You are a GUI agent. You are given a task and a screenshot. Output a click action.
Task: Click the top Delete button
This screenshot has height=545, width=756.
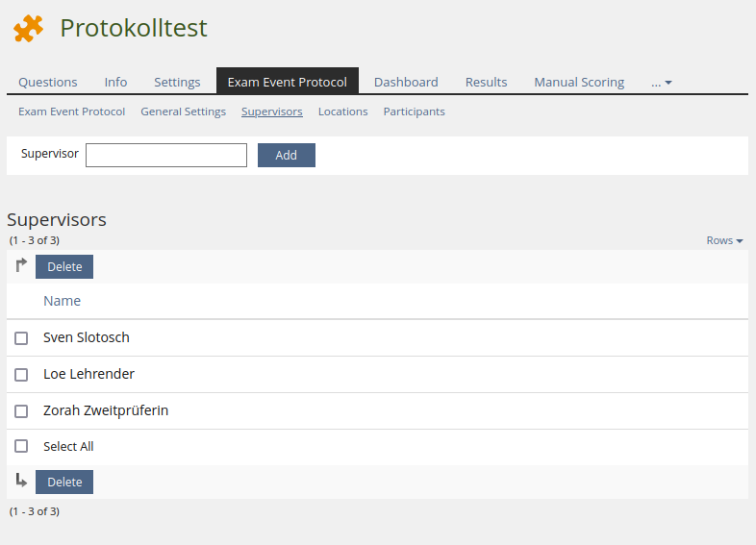point(64,267)
